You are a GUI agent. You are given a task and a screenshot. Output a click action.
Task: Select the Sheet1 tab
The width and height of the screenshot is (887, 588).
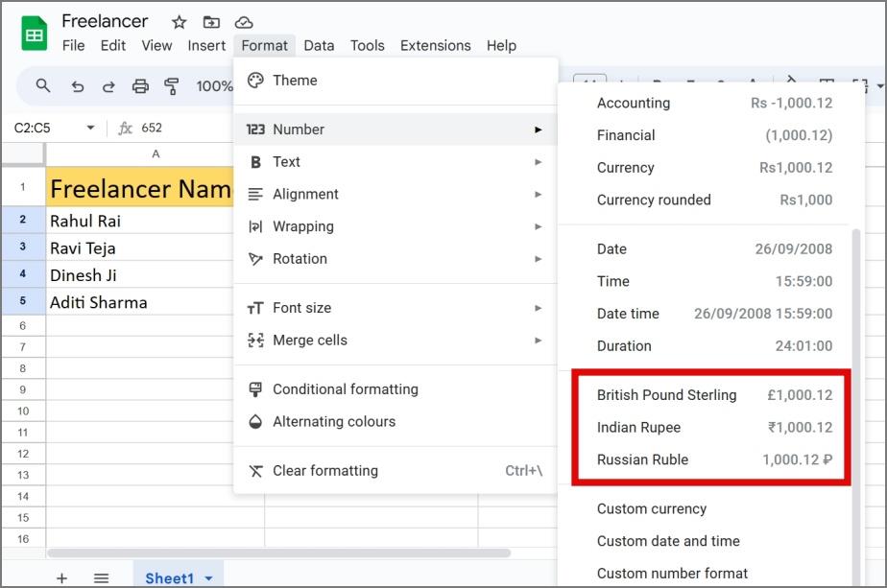tap(169, 577)
